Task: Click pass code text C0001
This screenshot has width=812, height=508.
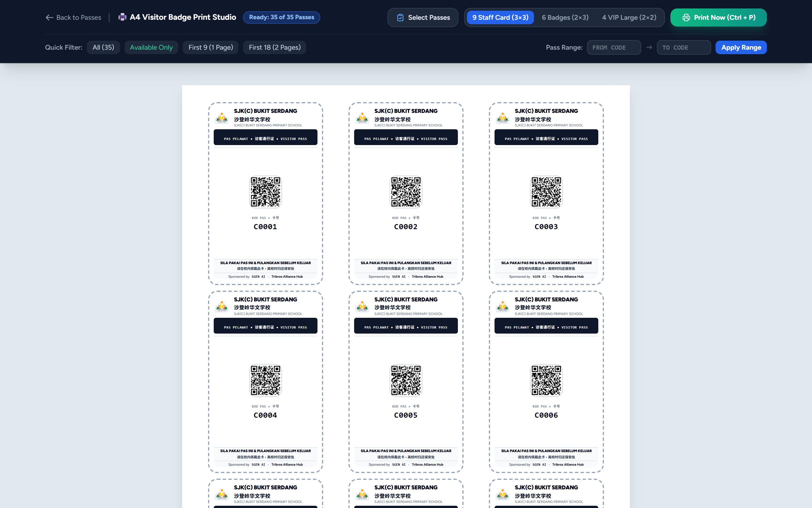Action: (265, 227)
